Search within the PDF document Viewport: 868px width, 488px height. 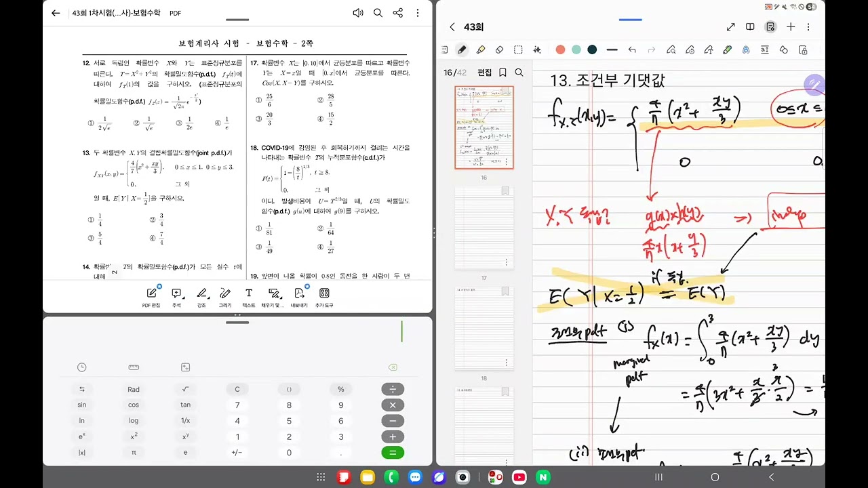point(378,13)
